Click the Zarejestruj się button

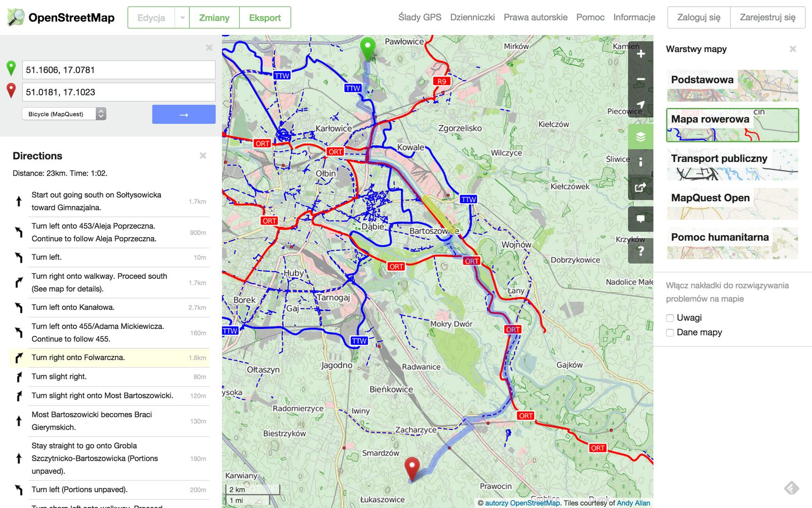click(x=768, y=17)
